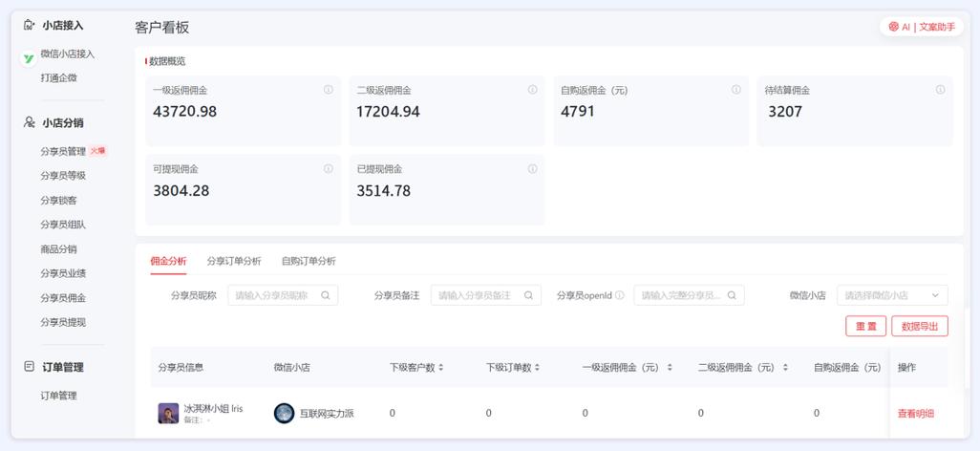Viewport: 980px width, 451px height.
Task: Click the green WeChat shop logo icon
Action: pyautogui.click(x=28, y=59)
